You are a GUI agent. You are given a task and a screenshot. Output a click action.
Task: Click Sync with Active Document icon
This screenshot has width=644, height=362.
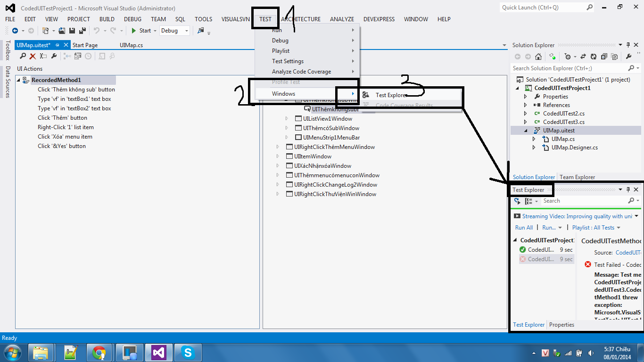pyautogui.click(x=583, y=57)
